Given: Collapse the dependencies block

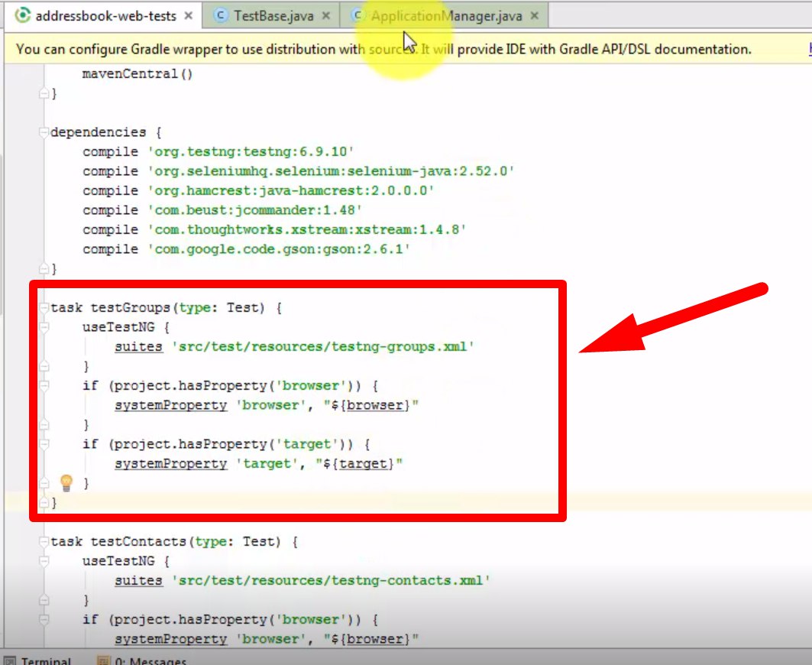Looking at the screenshot, I should pyautogui.click(x=44, y=132).
